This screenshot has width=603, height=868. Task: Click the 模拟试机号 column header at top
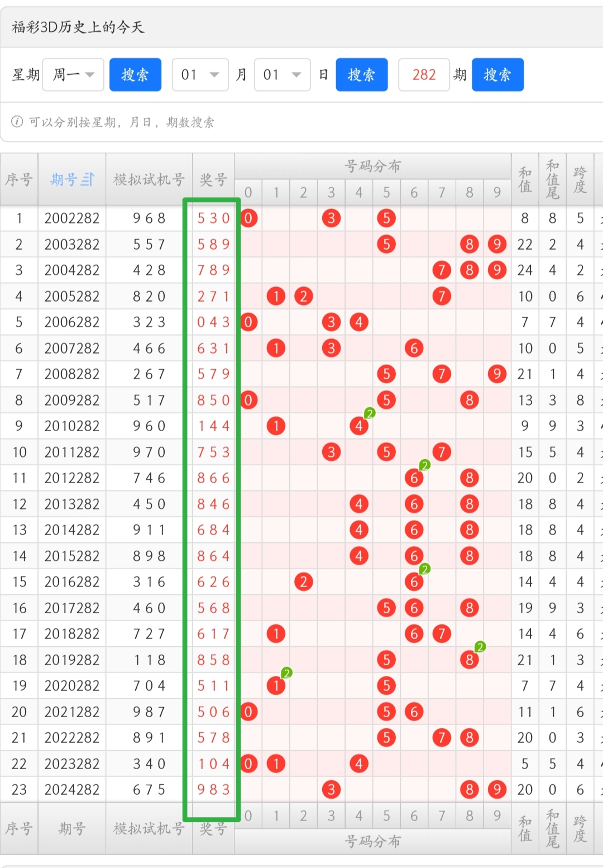[149, 179]
